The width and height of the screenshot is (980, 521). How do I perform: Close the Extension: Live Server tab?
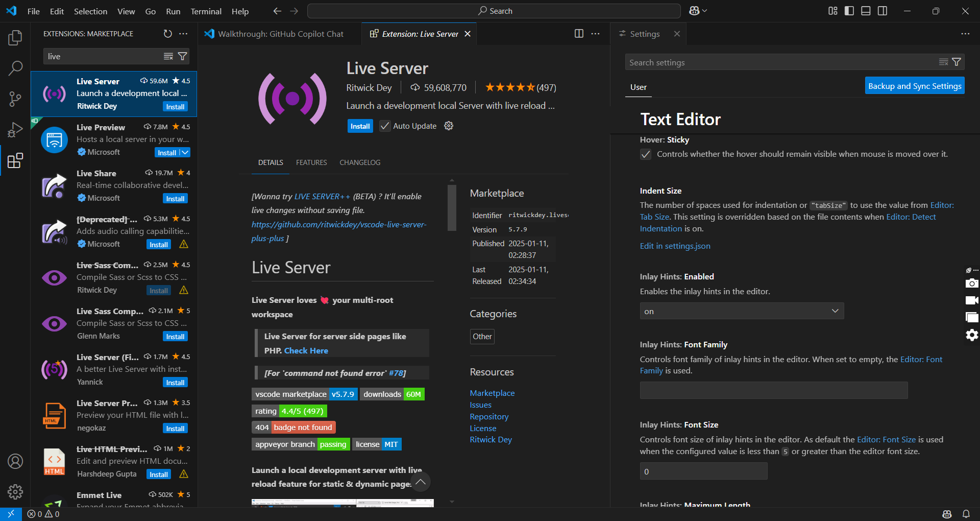click(468, 34)
